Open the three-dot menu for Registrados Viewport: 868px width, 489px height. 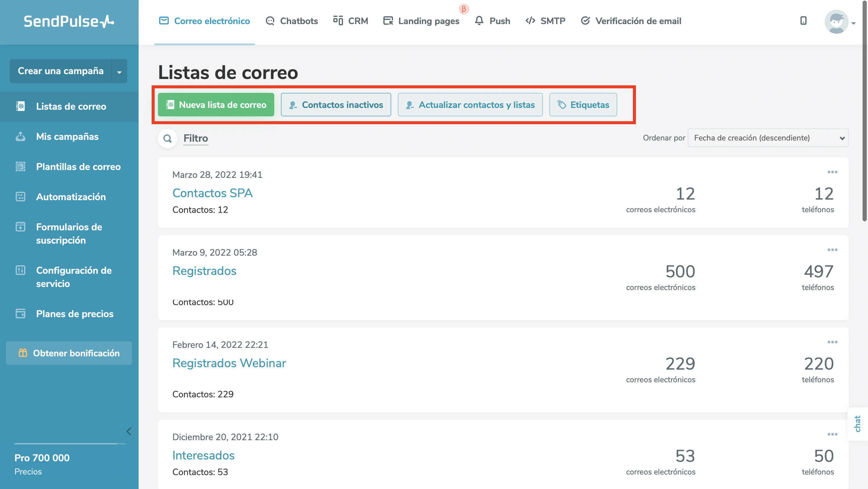[x=832, y=250]
